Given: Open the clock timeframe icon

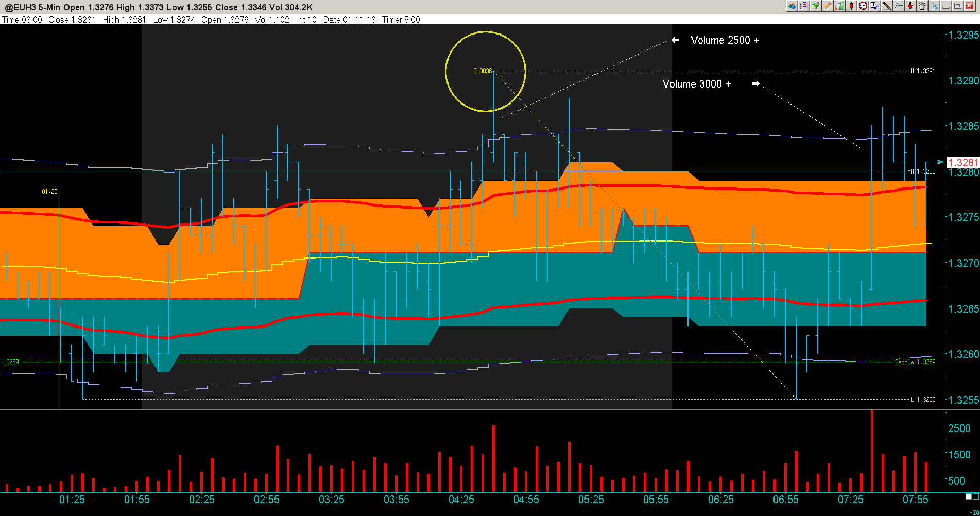Looking at the screenshot, I should coord(863,6).
